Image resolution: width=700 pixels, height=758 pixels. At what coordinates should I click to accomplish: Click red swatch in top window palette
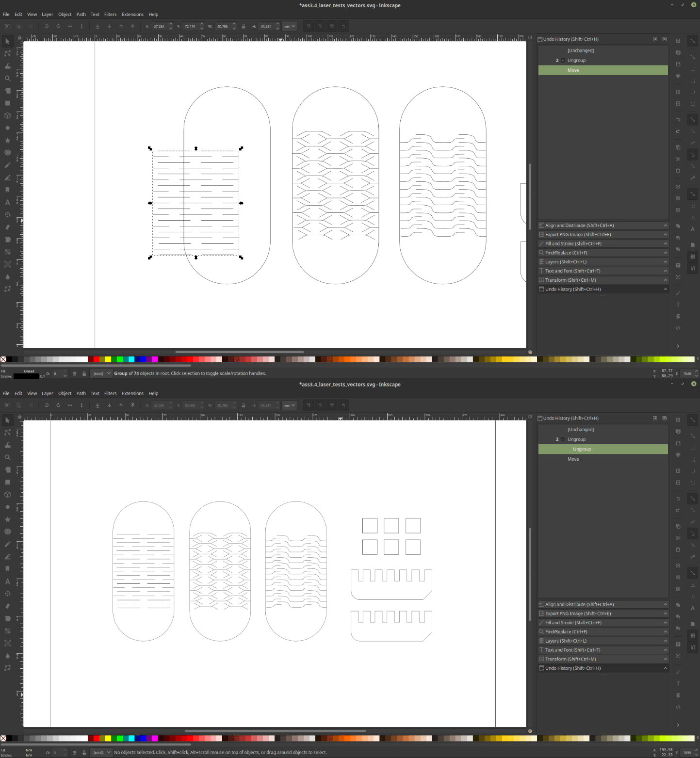coord(97,359)
